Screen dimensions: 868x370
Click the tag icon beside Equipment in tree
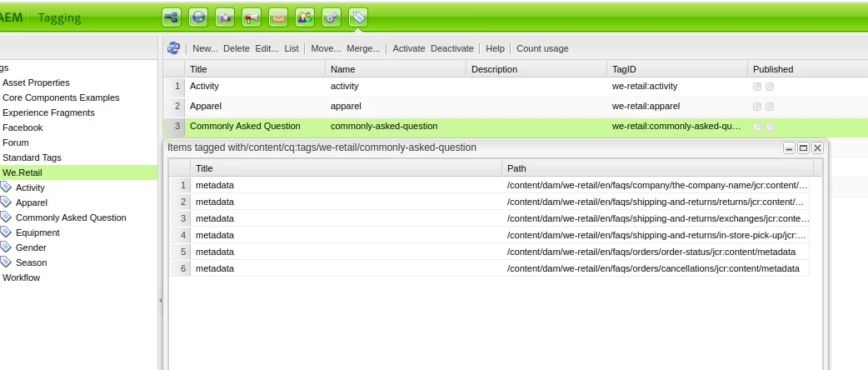coord(6,232)
